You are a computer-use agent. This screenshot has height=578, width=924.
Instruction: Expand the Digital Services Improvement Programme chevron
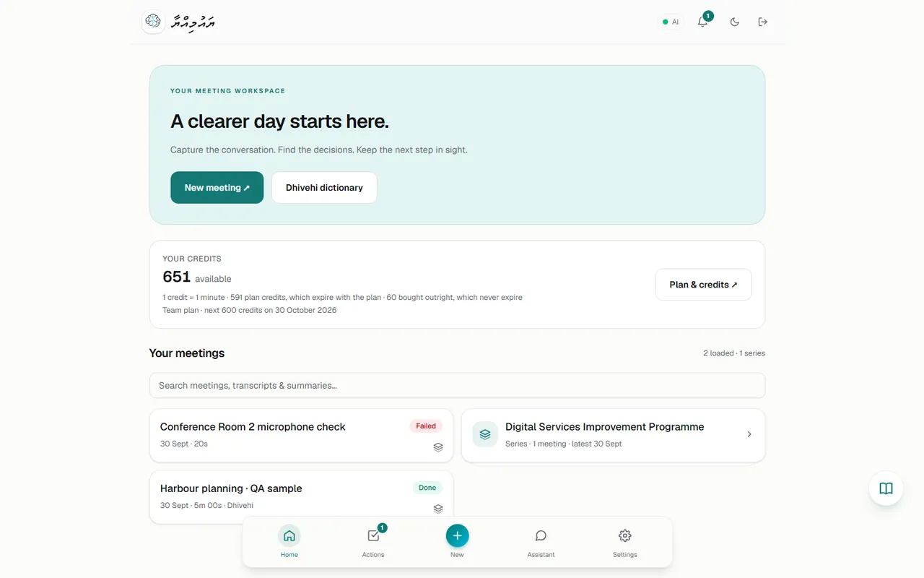[749, 434]
